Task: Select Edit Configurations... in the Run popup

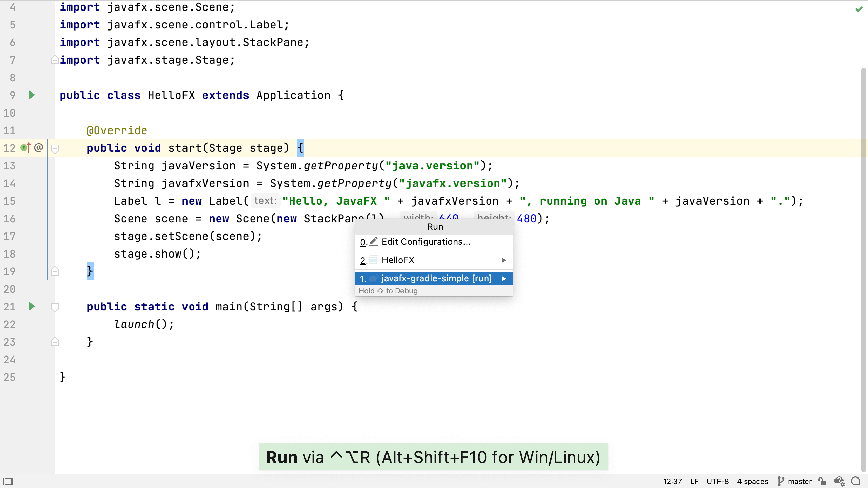Action: [x=434, y=242]
